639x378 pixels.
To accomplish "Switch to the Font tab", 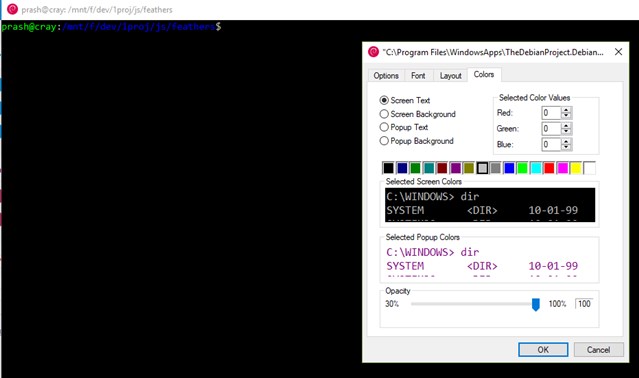I will click(x=418, y=76).
